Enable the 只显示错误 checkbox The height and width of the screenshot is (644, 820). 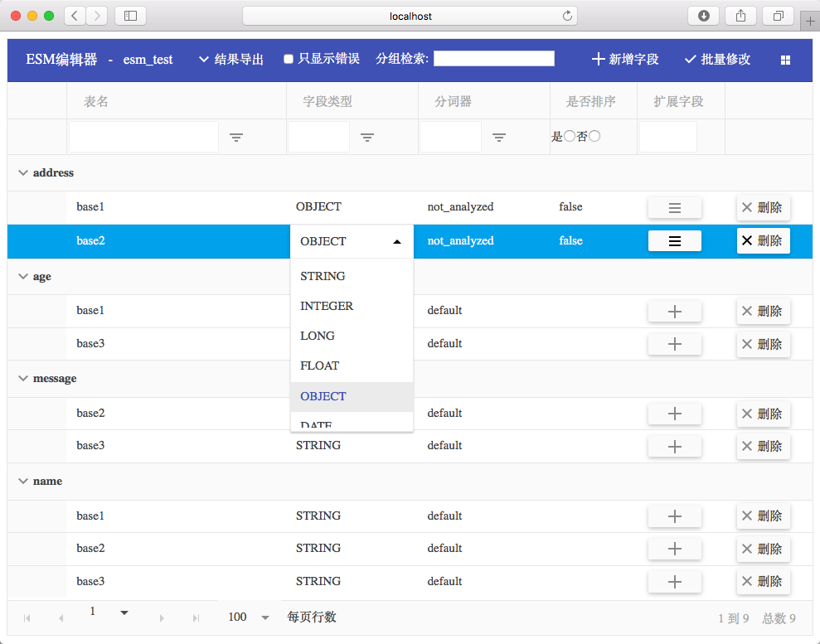(x=289, y=59)
